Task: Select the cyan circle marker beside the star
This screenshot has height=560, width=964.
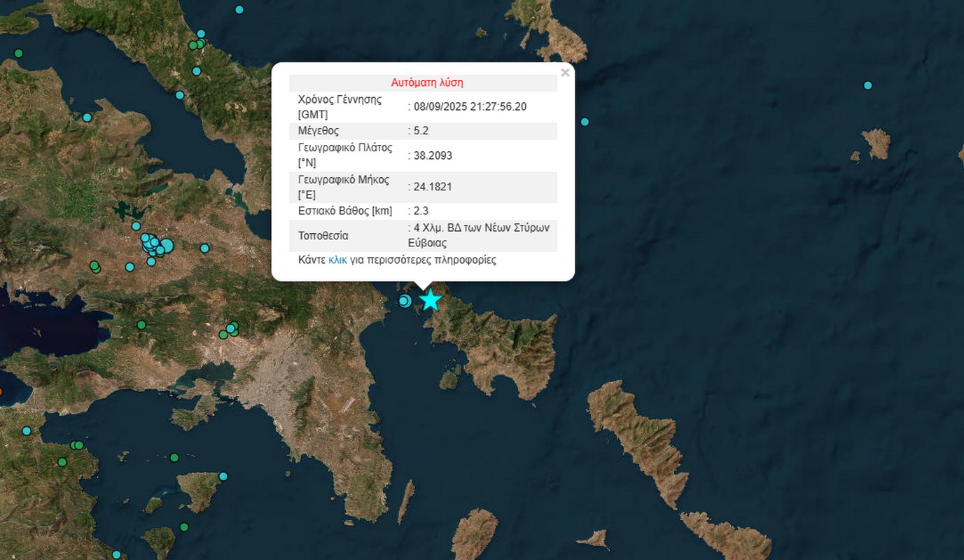Action: click(x=404, y=301)
